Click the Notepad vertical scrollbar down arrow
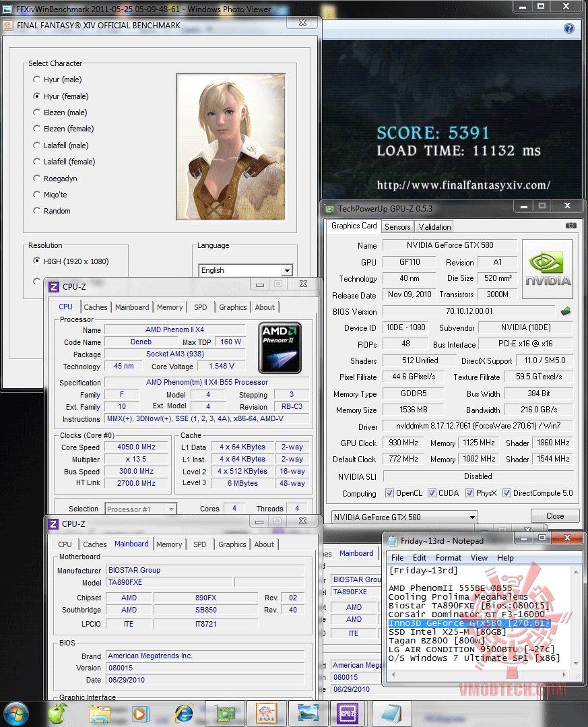Viewport: 588px width, 727px height. coord(577,664)
